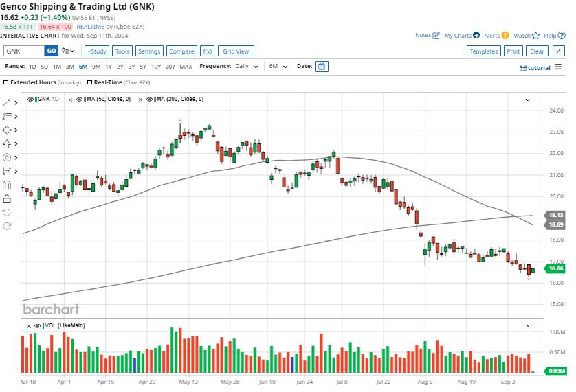The image size is (576, 392).
Task: Select the 5Y range
Action: 143,67
